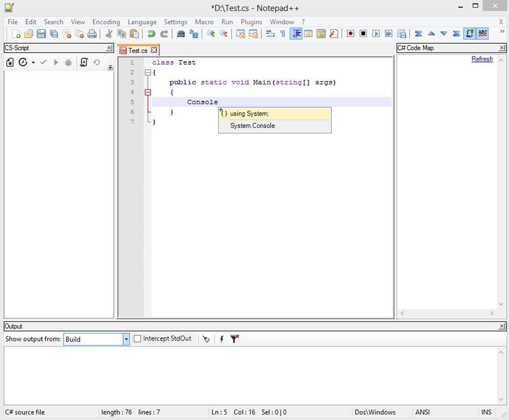
Task: Cut selection with the scissors icon
Action: click(109, 34)
